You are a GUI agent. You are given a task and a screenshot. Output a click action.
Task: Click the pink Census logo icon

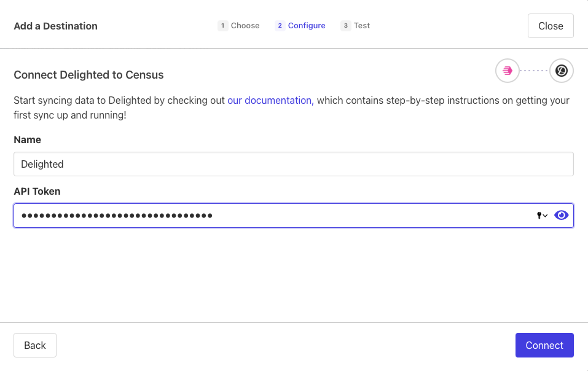point(508,71)
